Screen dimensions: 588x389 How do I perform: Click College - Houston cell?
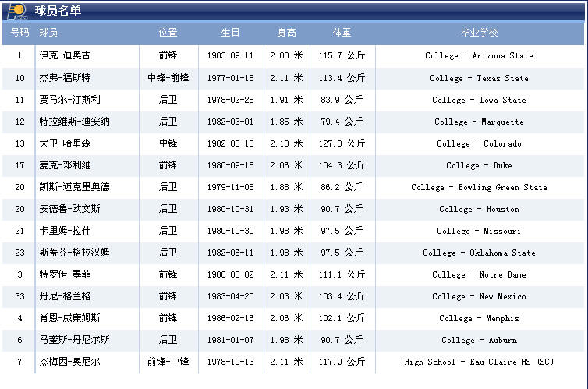480,209
